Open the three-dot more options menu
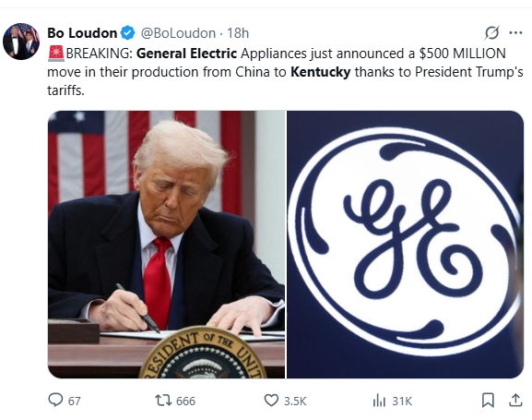Image resolution: width=532 pixels, height=420 pixels. click(x=515, y=33)
